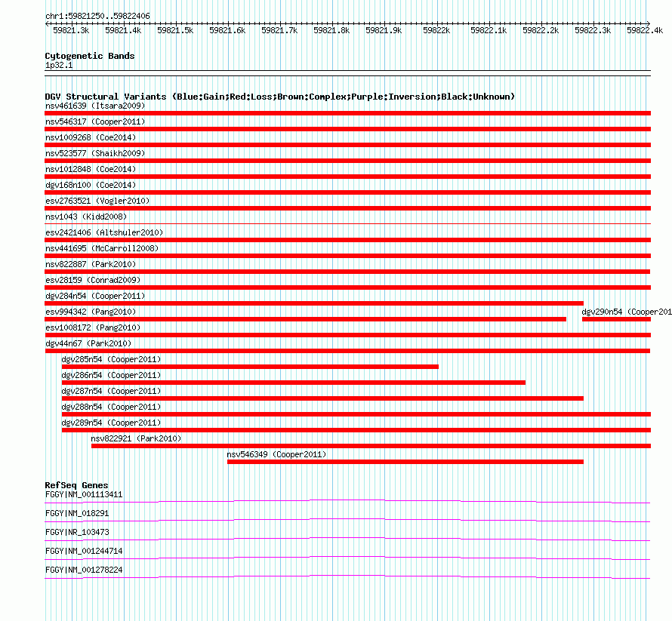Image resolution: width=672 pixels, height=621 pixels.
Task: Click the nsv822921 (Park2010) label
Action: (x=136, y=438)
